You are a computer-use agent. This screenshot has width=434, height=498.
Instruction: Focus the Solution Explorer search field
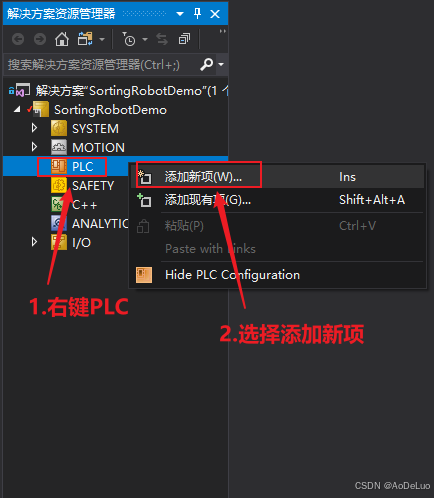pos(102,64)
